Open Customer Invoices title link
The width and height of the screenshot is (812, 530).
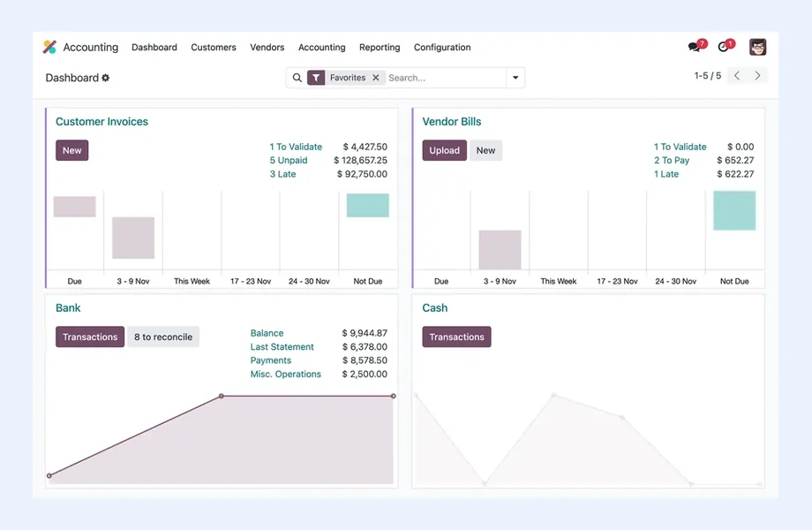[x=102, y=122]
